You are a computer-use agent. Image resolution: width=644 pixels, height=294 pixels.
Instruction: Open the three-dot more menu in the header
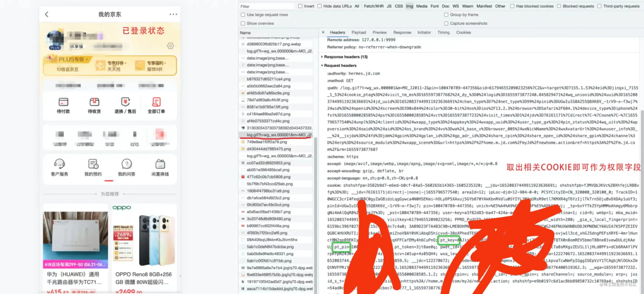point(173,14)
